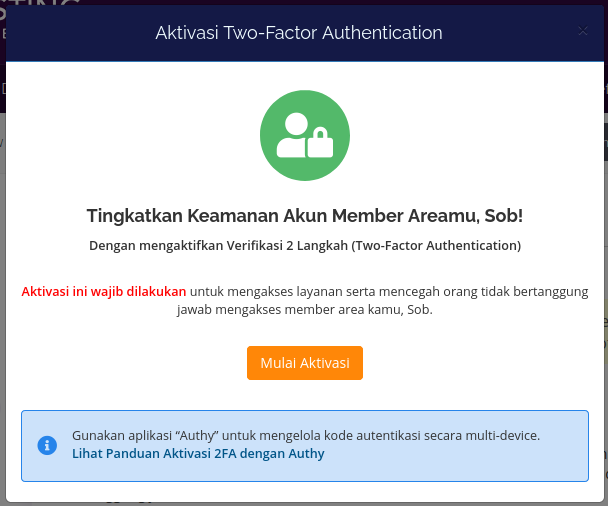Click the green user-lock security icon
The height and width of the screenshot is (506, 608).
click(305, 135)
